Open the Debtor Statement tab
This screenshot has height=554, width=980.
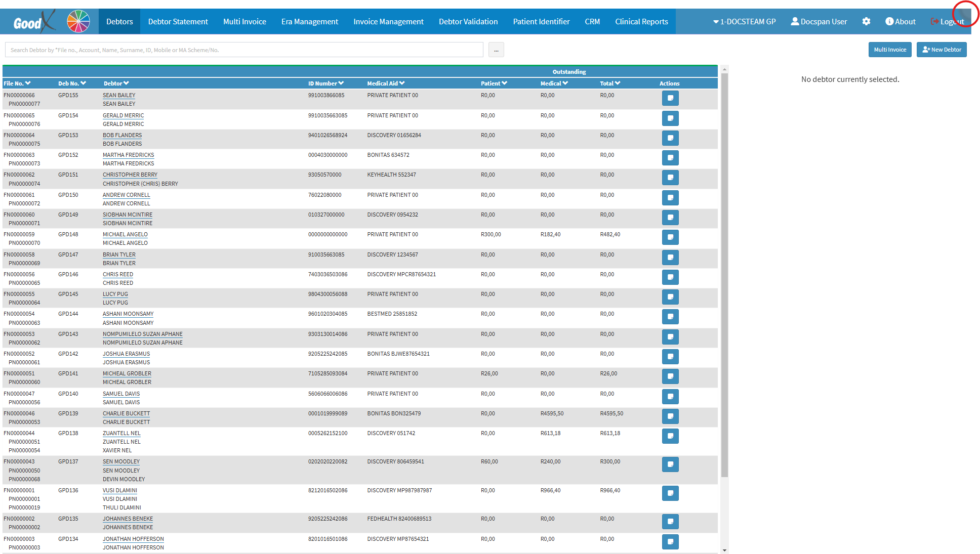coord(178,22)
